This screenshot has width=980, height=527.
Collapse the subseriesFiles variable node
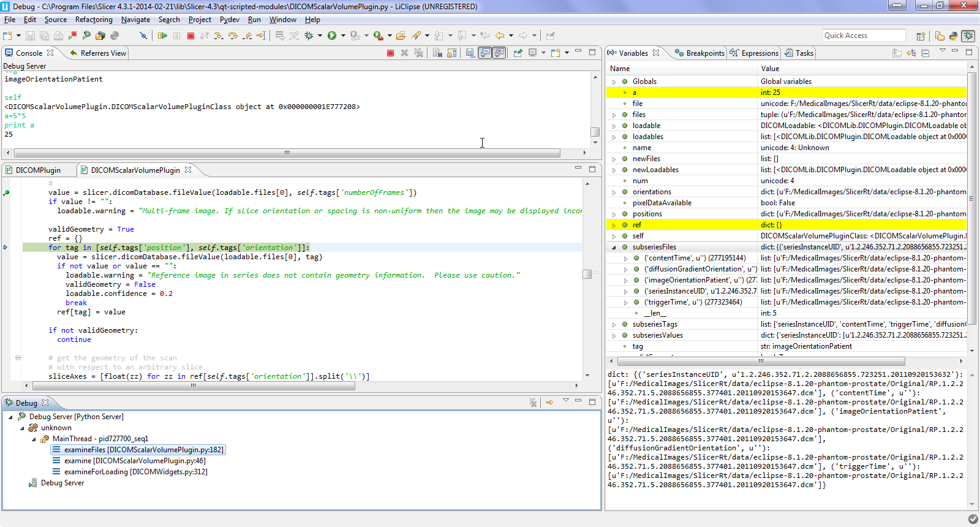tap(614, 247)
